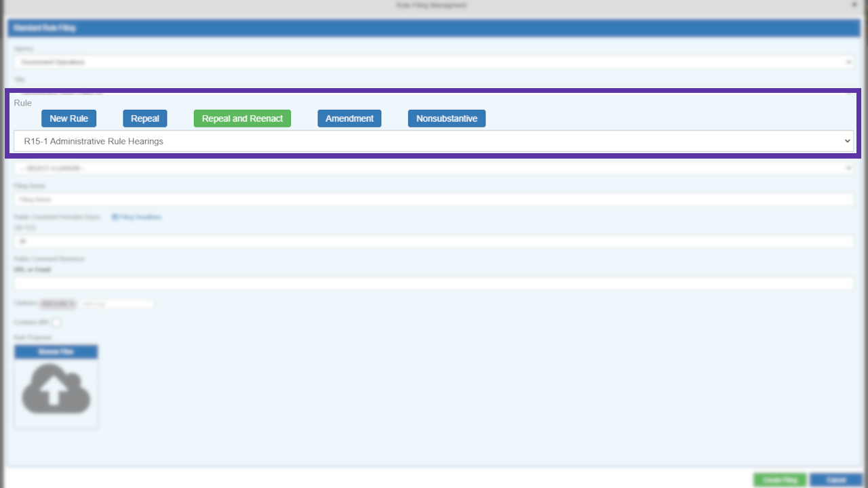The image size is (868, 488).
Task: Select the green Repeal and Reenact button
Action: [x=242, y=119]
